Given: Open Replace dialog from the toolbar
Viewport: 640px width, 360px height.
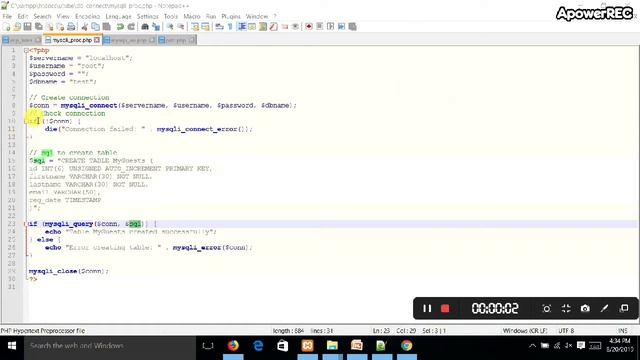Looking at the screenshot, I should [156, 27].
